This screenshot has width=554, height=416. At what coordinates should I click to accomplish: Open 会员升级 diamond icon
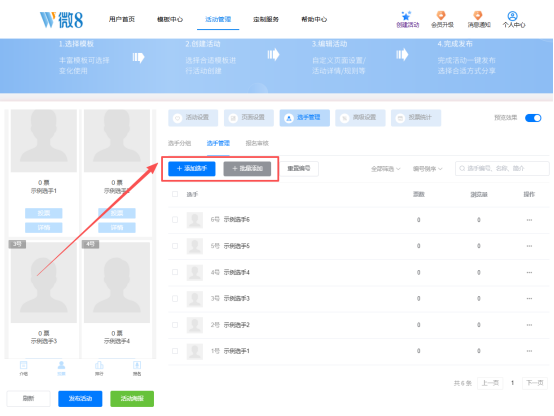pos(441,16)
